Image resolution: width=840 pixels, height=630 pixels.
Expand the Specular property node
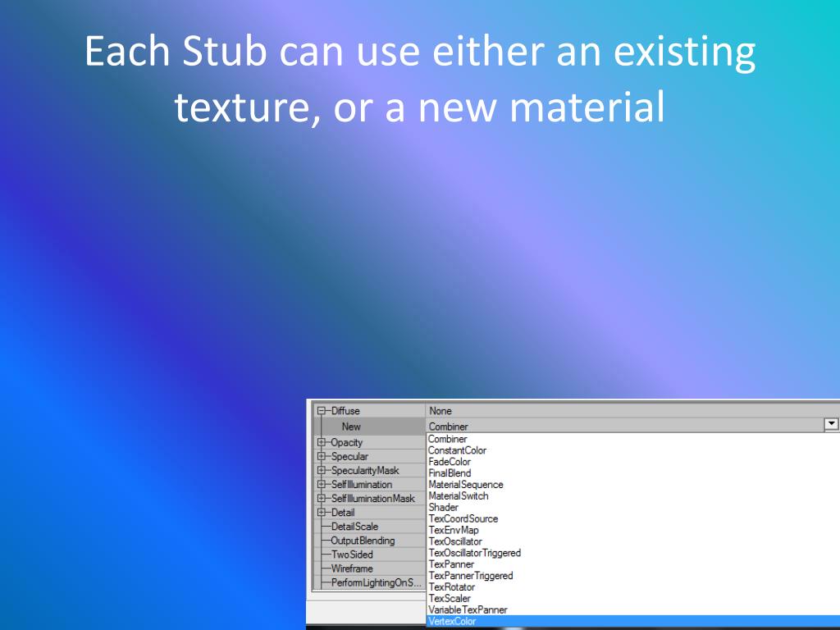(322, 456)
